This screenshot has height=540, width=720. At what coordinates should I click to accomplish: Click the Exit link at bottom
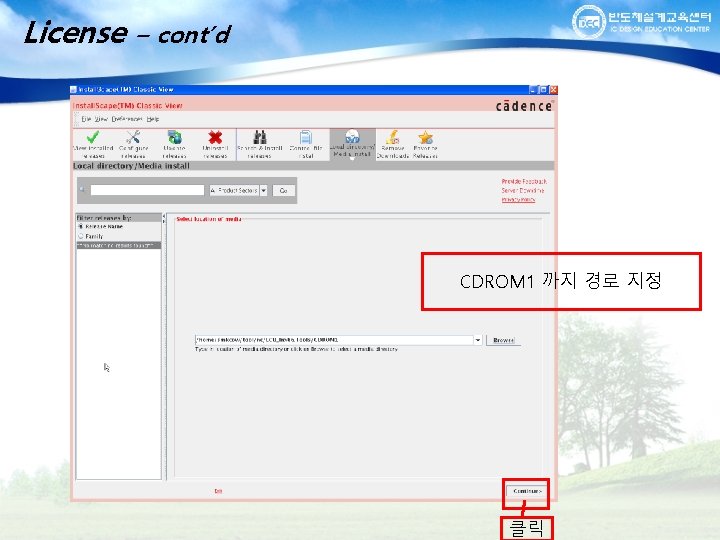coord(218,491)
